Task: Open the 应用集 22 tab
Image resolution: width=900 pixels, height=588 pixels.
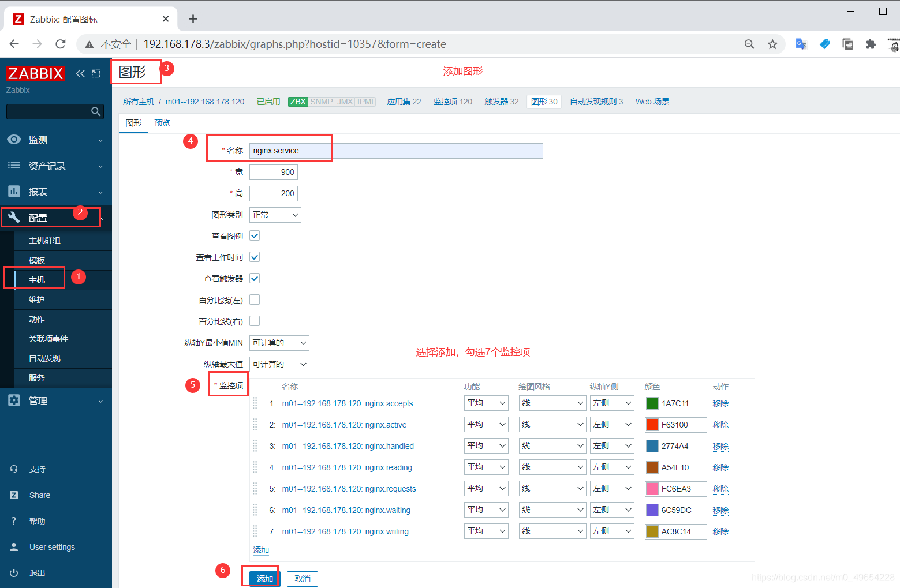Action: point(404,102)
